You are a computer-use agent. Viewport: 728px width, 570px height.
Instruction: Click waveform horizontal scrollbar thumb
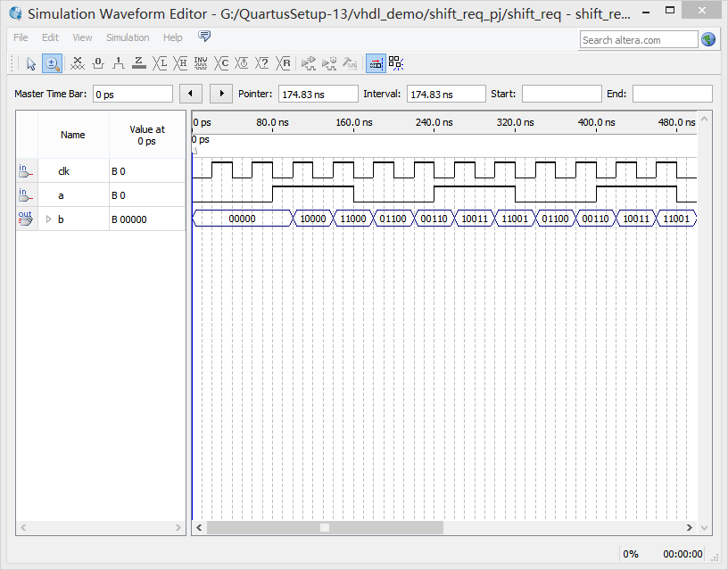[x=325, y=528]
